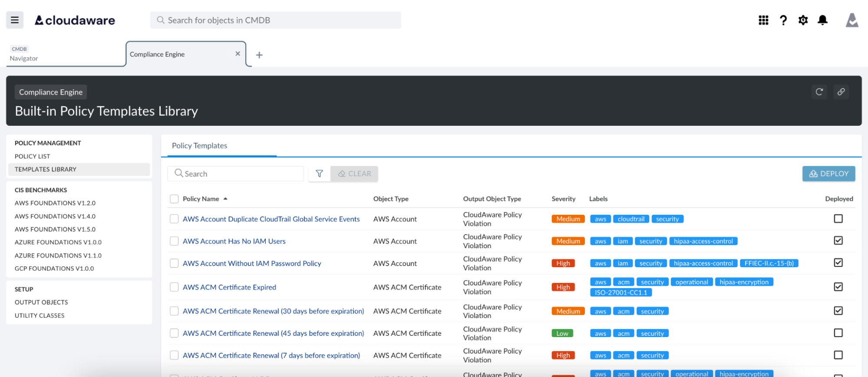Click the Compliance Engine breadcrumb badge
This screenshot has width=868, height=377.
click(x=51, y=92)
